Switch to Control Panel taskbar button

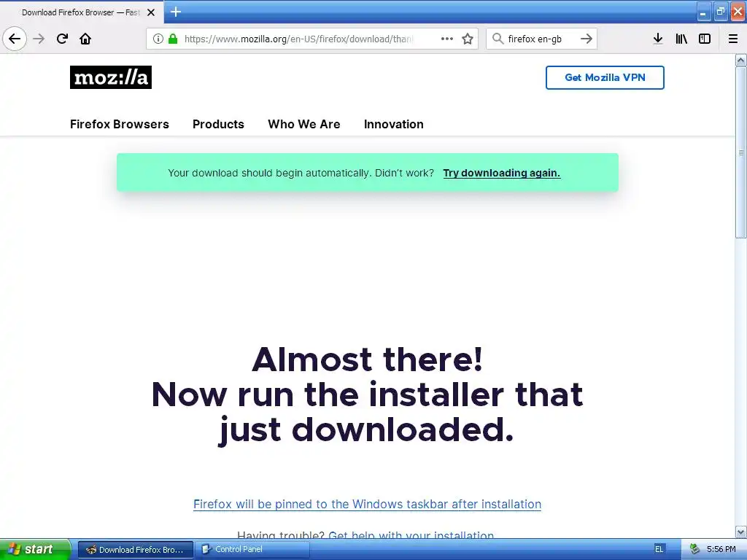[252, 550]
